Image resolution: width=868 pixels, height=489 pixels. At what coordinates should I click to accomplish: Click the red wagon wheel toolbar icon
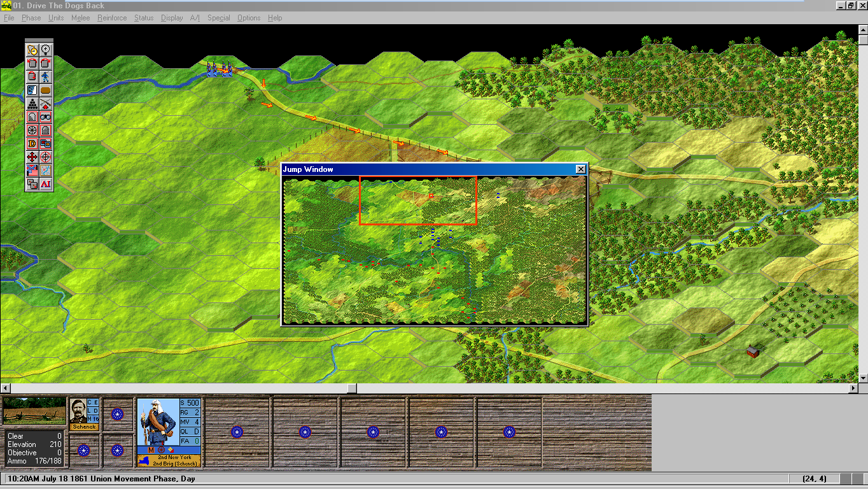click(32, 130)
